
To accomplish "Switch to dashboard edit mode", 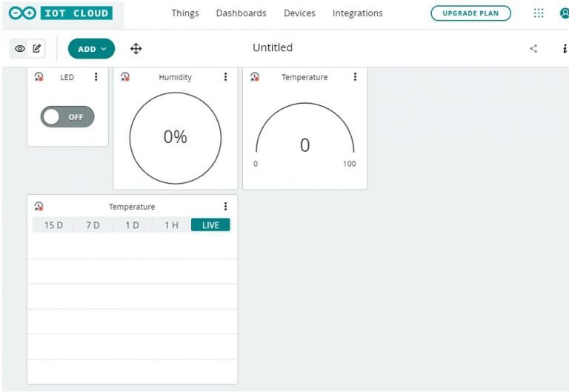I will pyautogui.click(x=37, y=49).
